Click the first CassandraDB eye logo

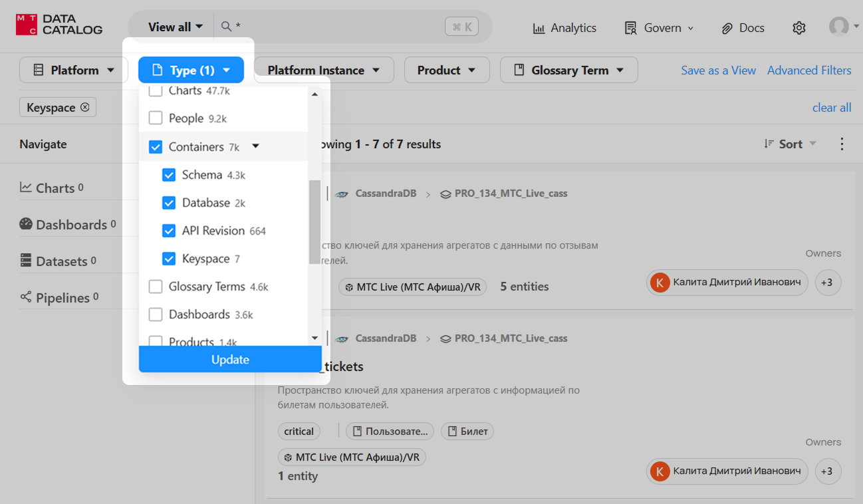[342, 194]
